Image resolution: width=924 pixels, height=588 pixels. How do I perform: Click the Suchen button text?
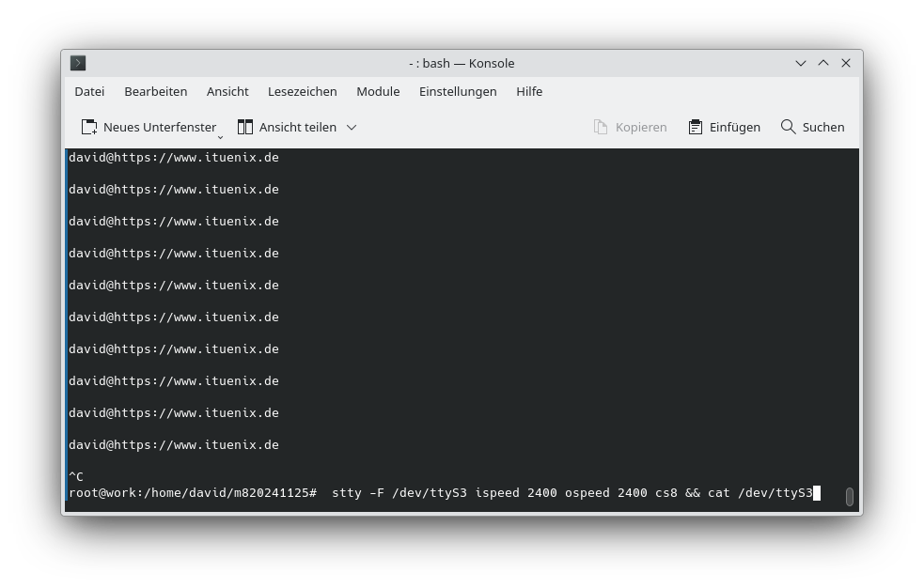(x=822, y=127)
